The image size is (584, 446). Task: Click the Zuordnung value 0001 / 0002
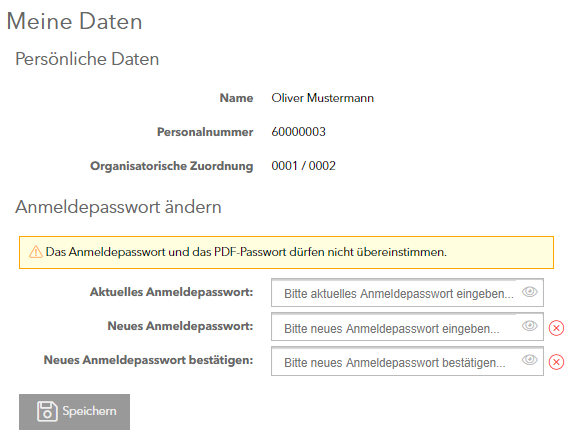point(303,166)
